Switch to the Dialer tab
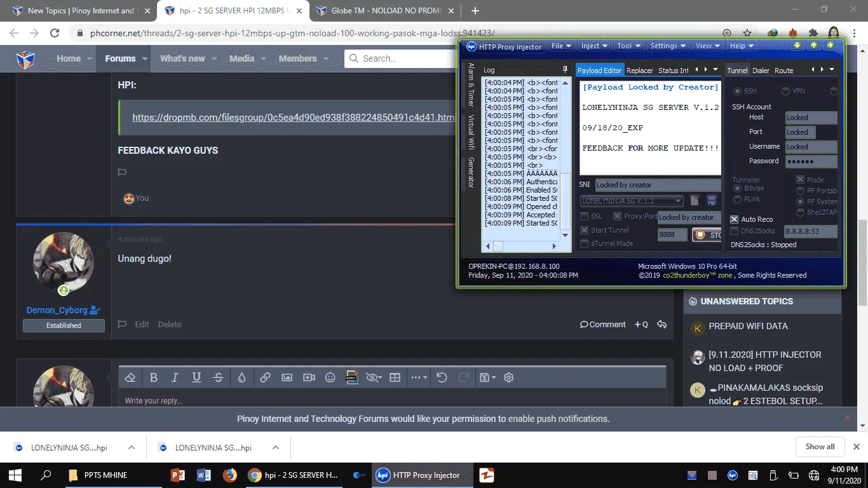Screen dimensions: 868x488 761,71
